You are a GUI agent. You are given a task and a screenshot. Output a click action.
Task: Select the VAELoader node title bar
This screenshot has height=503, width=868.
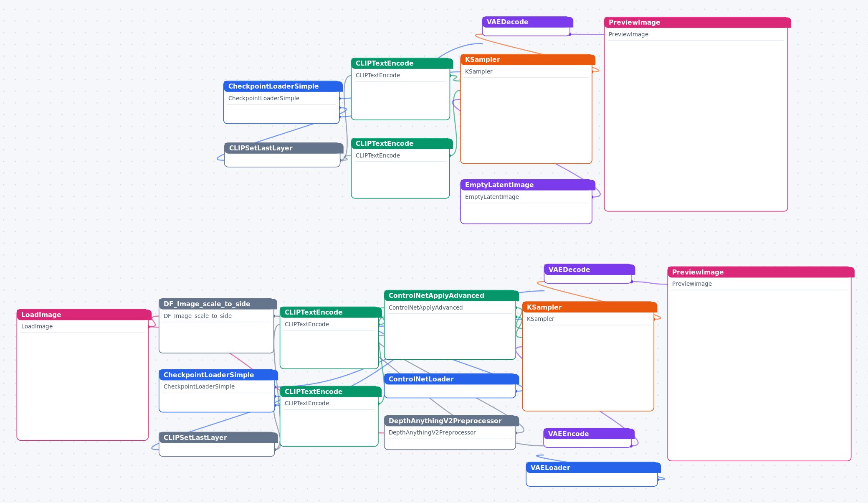[593, 467]
